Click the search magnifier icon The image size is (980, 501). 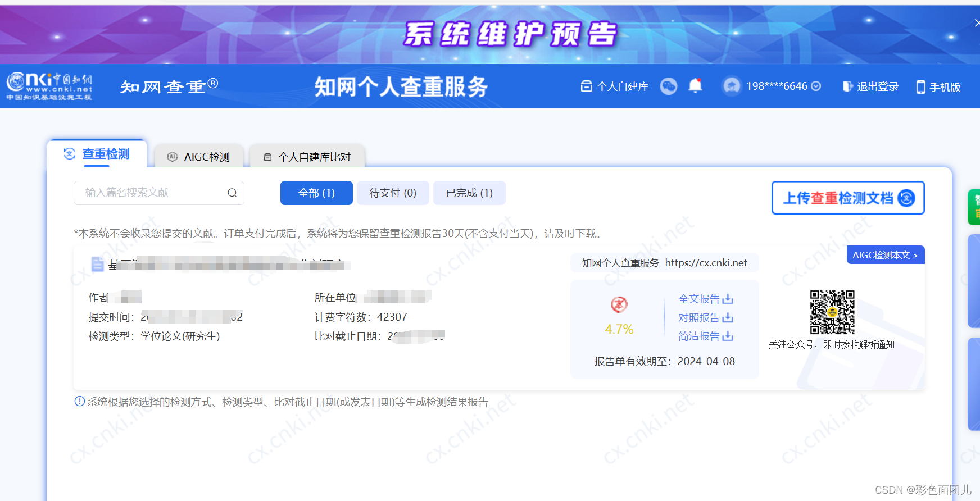pos(232,193)
